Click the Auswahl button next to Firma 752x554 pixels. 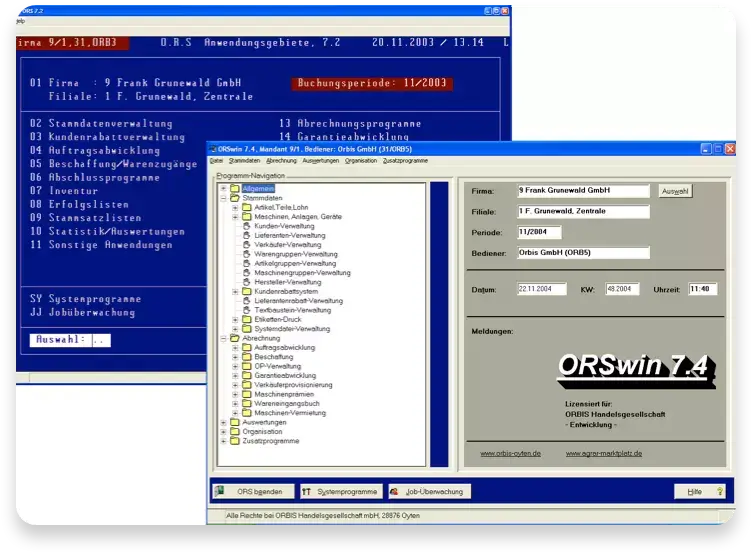pyautogui.click(x=674, y=191)
